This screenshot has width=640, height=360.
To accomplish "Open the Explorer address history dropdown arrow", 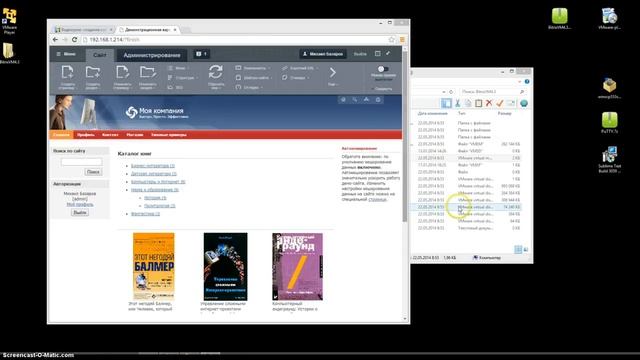I will tap(444, 92).
